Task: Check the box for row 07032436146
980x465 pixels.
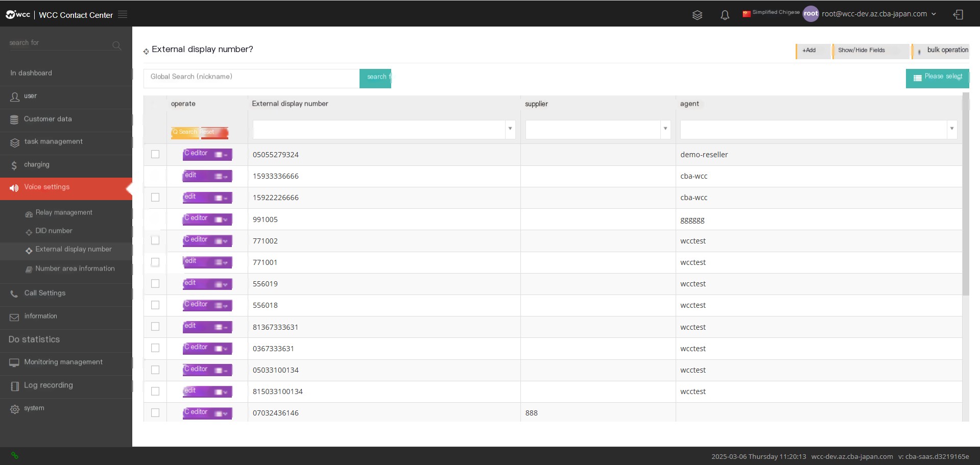Action: pyautogui.click(x=155, y=412)
